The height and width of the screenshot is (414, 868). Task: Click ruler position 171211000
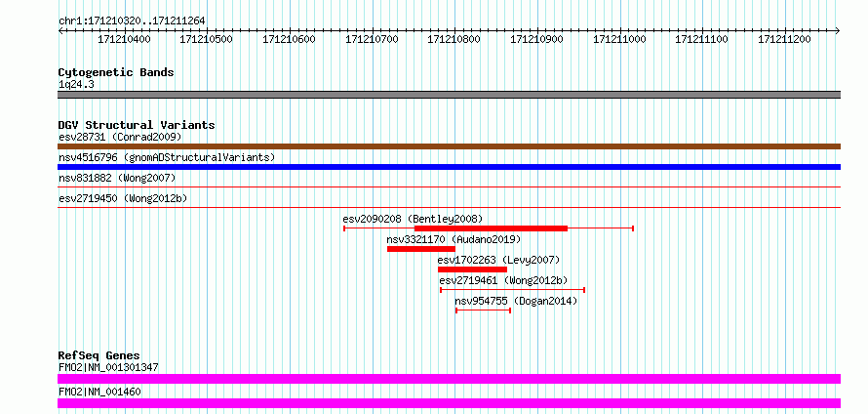[619, 39]
